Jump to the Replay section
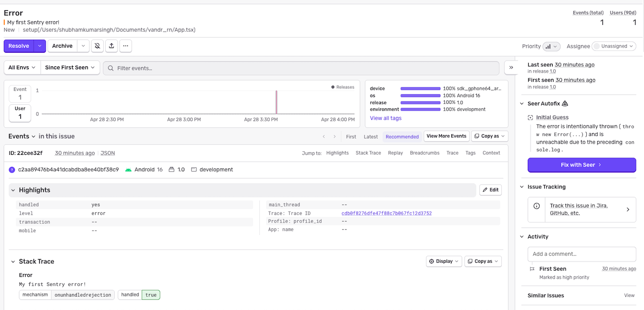This screenshot has width=644, height=310. pyautogui.click(x=395, y=153)
